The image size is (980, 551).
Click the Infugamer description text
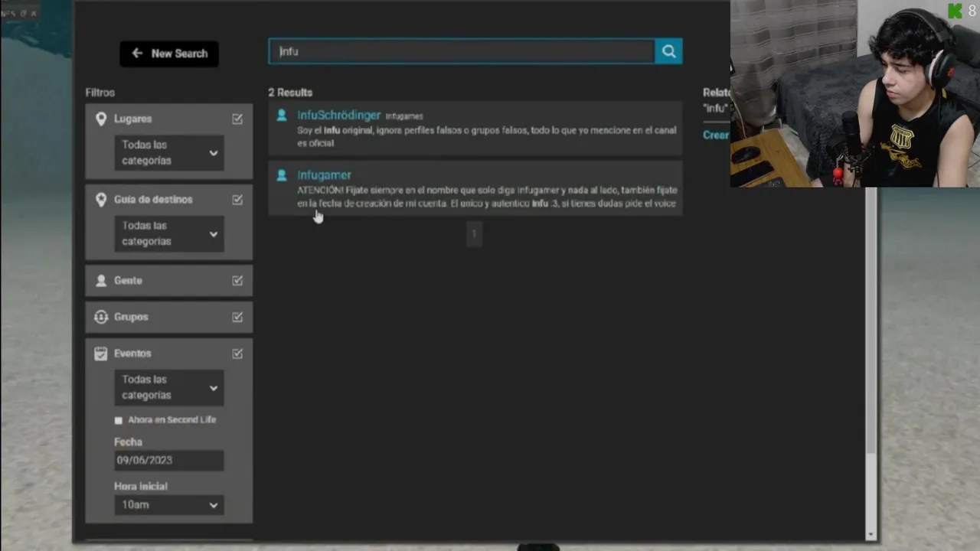(487, 197)
